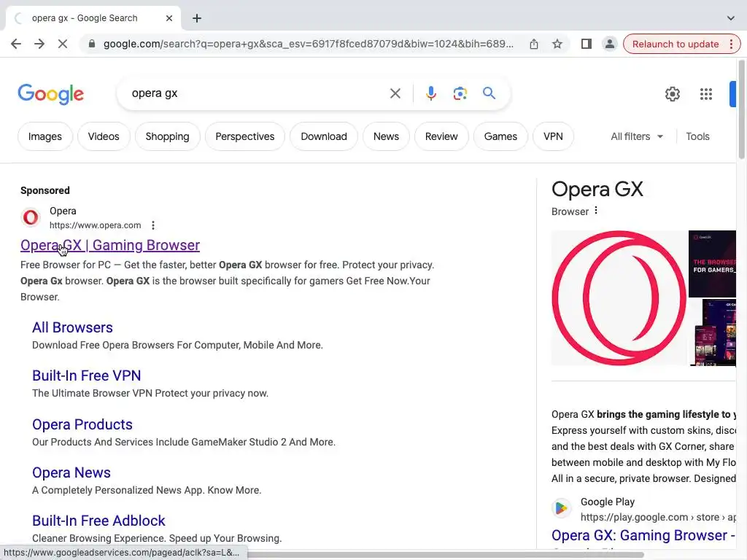Click the 'Sponsored' label

tap(44, 190)
